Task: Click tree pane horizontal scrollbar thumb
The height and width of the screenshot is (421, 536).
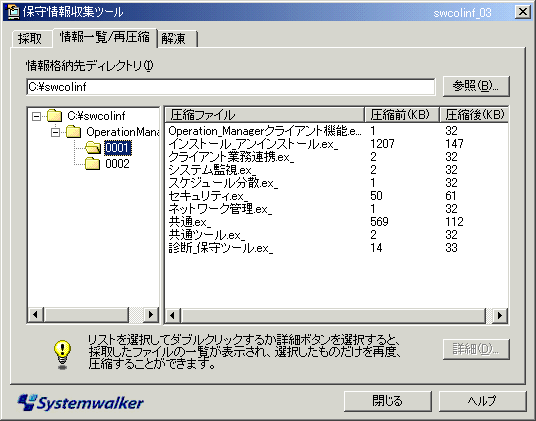Action: click(86, 314)
